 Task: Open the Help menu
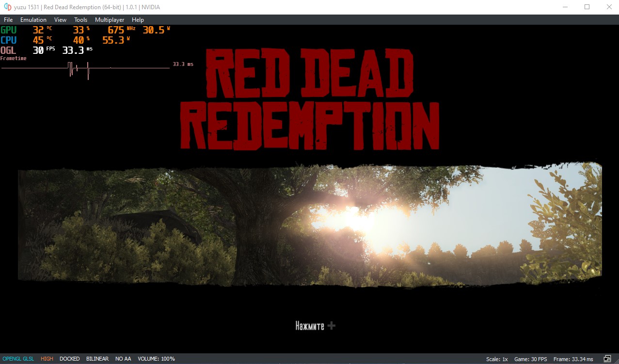(138, 20)
